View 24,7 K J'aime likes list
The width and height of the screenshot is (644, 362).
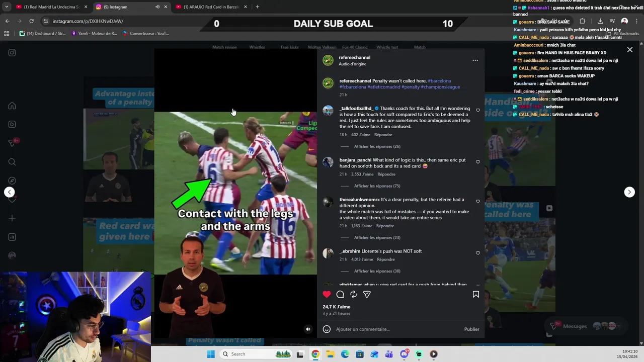tap(337, 307)
